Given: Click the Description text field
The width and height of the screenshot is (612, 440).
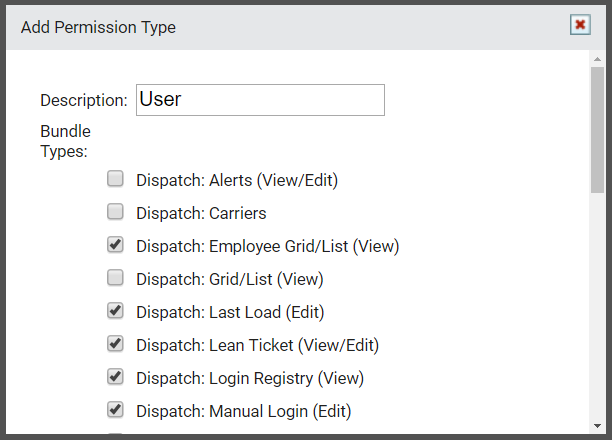Looking at the screenshot, I should pyautogui.click(x=260, y=100).
